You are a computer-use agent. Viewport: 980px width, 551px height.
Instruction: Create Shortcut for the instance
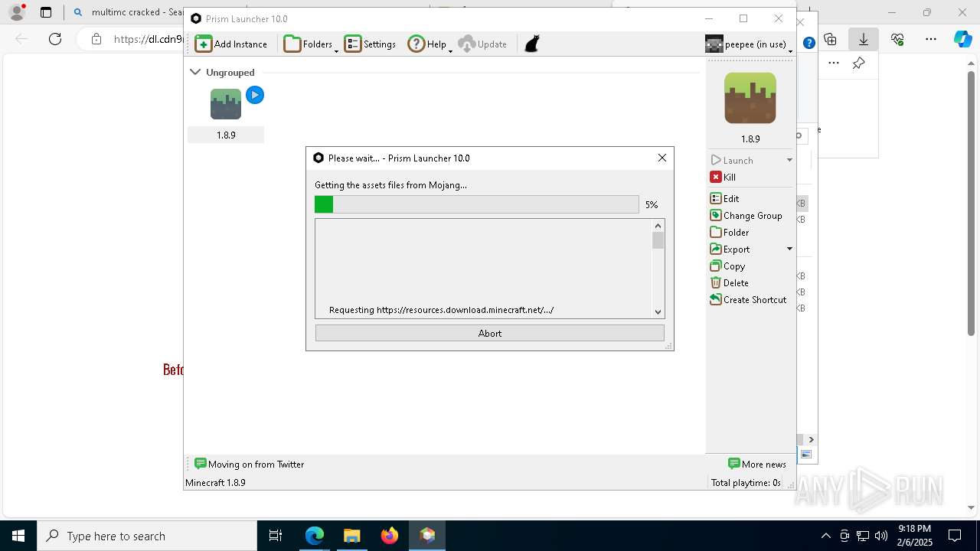pyautogui.click(x=748, y=299)
